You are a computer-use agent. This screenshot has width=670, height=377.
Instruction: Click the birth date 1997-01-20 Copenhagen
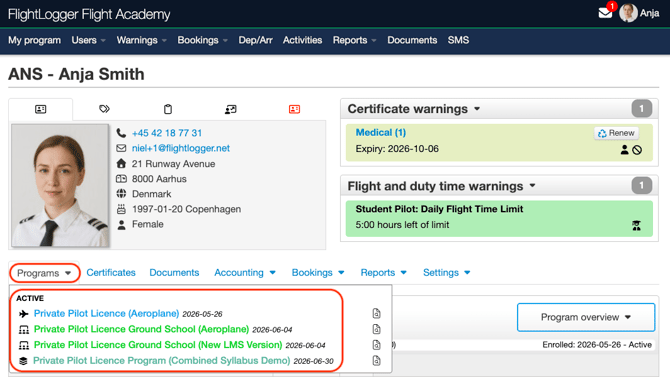click(x=186, y=209)
